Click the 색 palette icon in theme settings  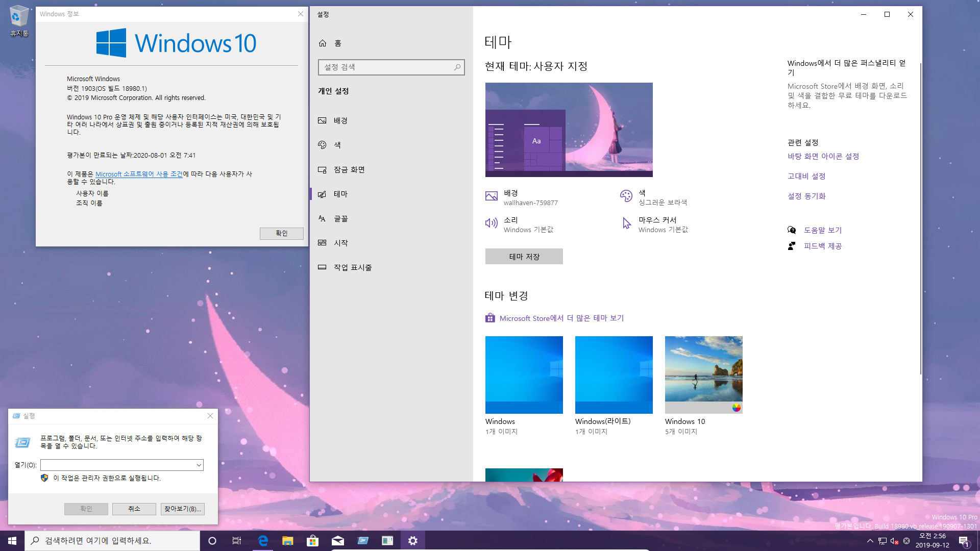626,196
